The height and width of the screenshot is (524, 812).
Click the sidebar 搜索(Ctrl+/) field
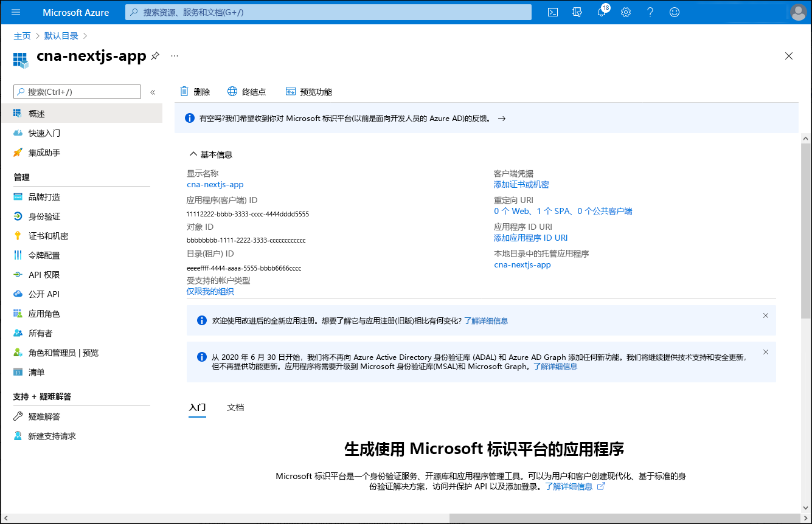(x=77, y=92)
